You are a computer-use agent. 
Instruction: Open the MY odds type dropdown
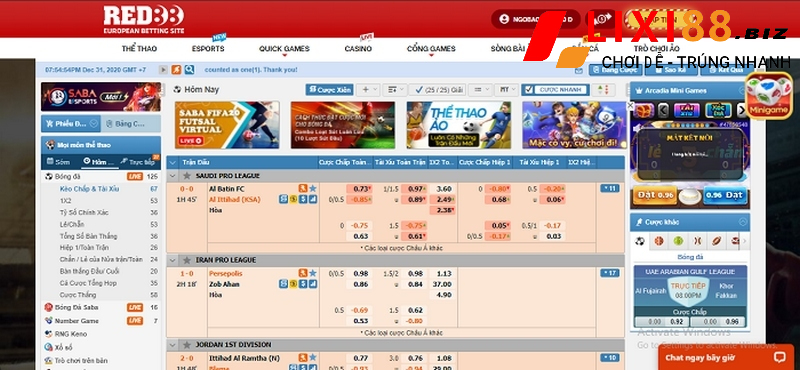[507, 90]
